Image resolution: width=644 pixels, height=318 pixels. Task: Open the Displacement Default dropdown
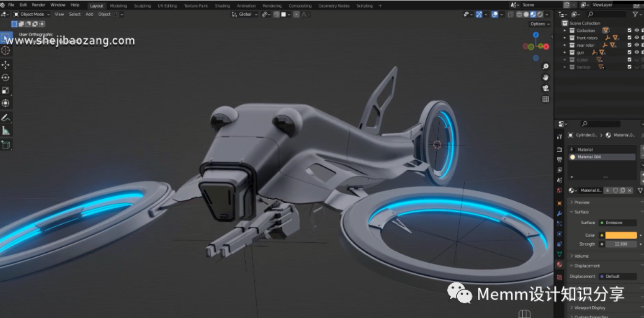[x=618, y=276]
